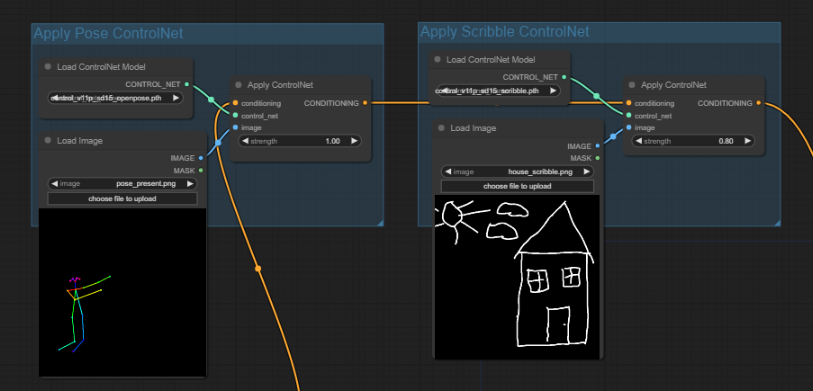Click the house scribble preview image
Viewport: 813px width, 391px height.
[517, 277]
